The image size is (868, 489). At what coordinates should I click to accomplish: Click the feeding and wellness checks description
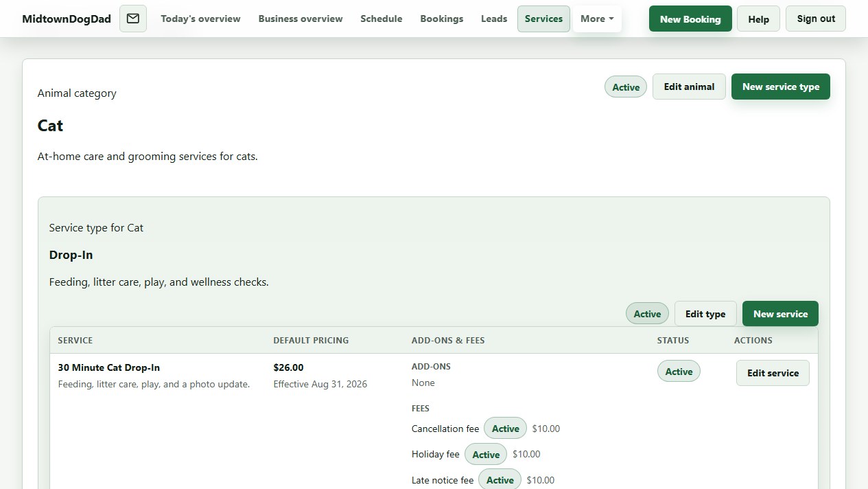pyautogui.click(x=159, y=282)
